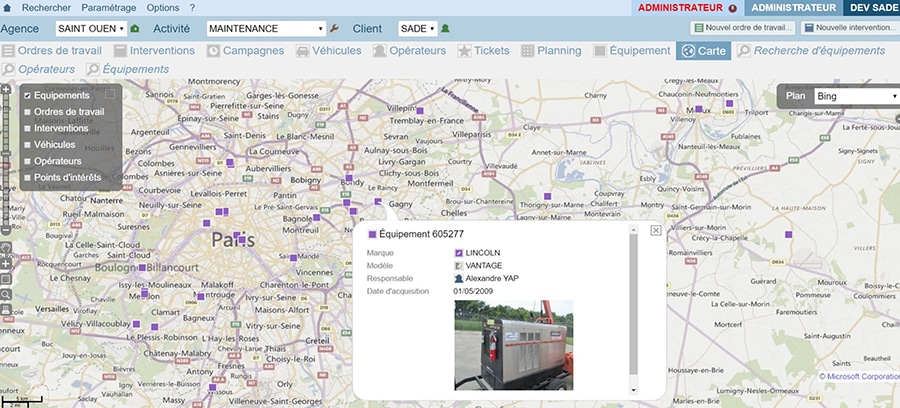Viewport: 900px width, 408px height.
Task: Enable the Véhicules layer checkbox
Action: click(x=27, y=145)
